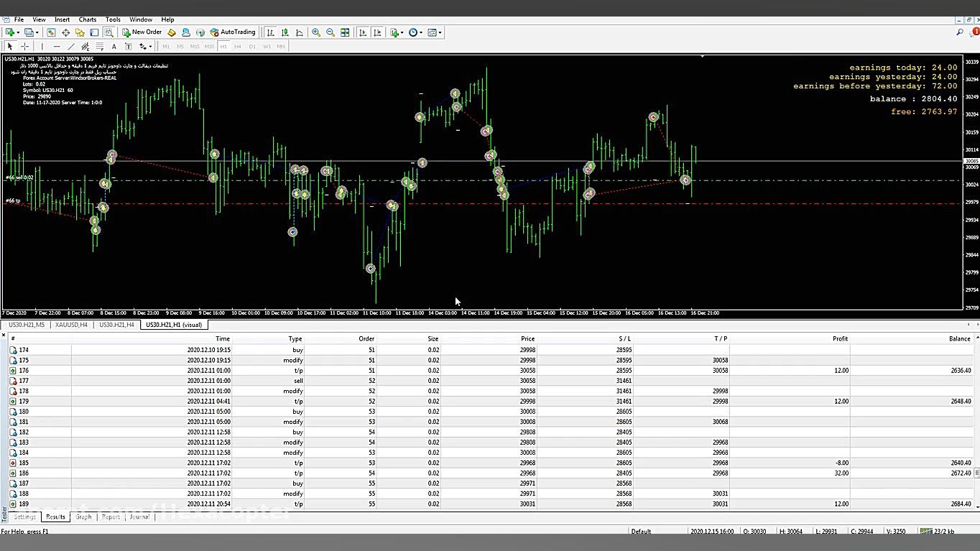The width and height of the screenshot is (980, 551).
Task: Toggle AutoTrading on the toolbar
Action: coord(232,32)
